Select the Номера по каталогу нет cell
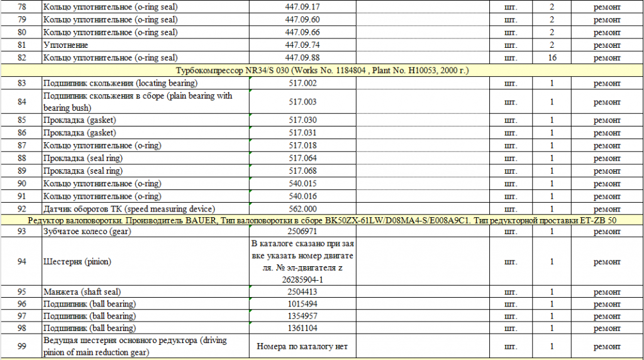 click(x=303, y=346)
